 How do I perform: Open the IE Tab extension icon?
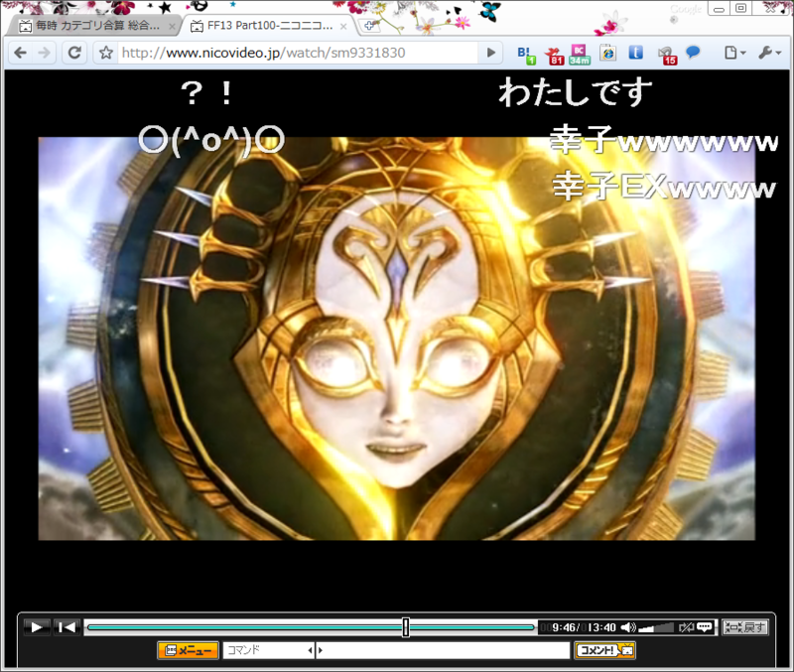coord(608,53)
